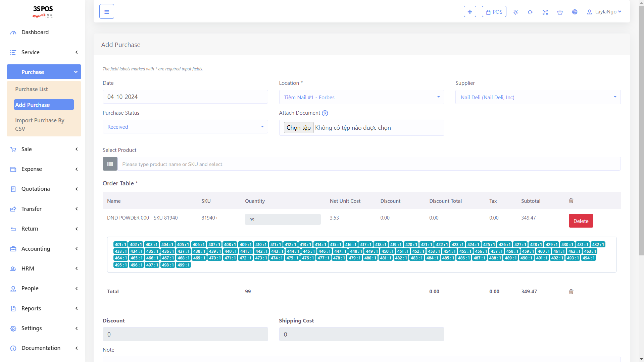The width and height of the screenshot is (644, 362).
Task: Click trash icon in order table header
Action: coord(571,201)
